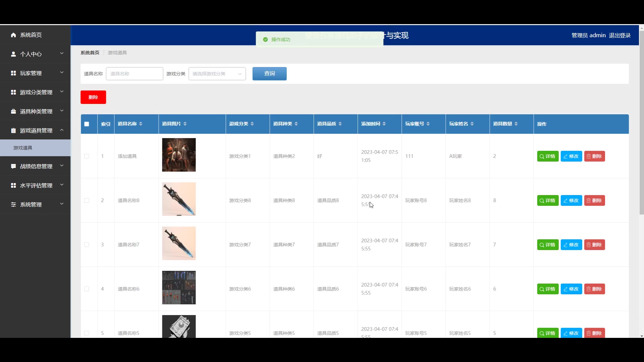Click the chat icon beside 战绩信息管理
The width and height of the screenshot is (644, 362).
(x=13, y=166)
